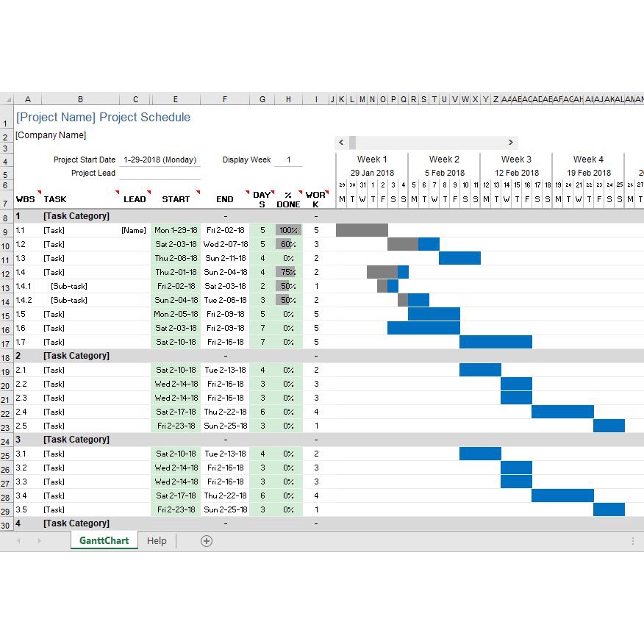Screen dimensions: 644x644
Task: Click the Display Week value cell
Action: tap(288, 160)
